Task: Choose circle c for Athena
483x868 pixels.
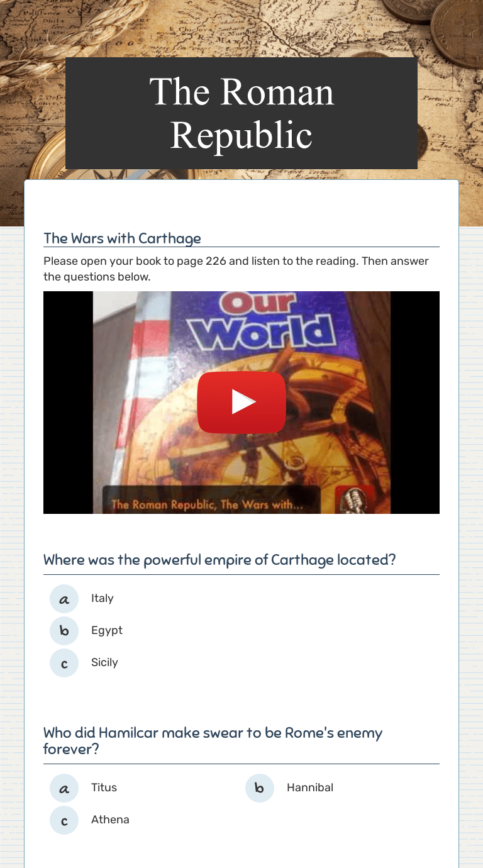Action: (x=64, y=820)
